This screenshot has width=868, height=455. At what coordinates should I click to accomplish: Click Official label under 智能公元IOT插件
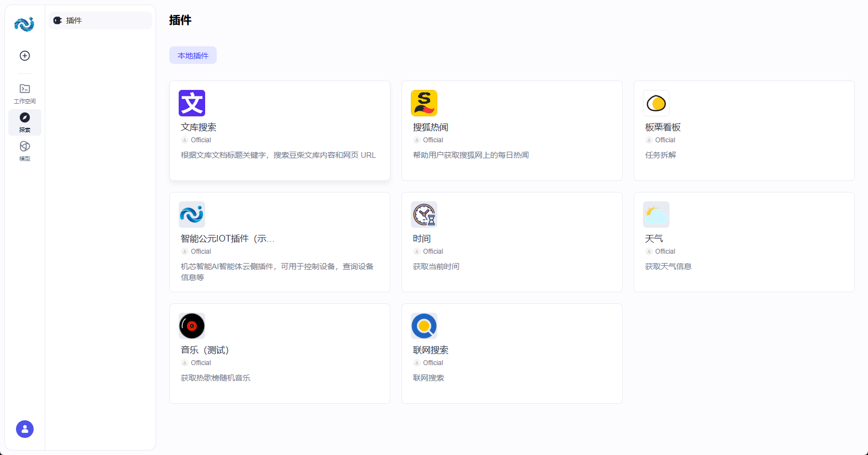point(201,251)
